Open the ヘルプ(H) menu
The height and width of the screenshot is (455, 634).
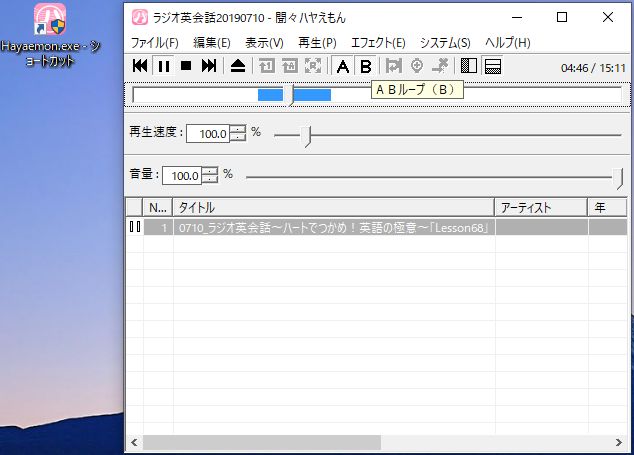[x=508, y=42]
